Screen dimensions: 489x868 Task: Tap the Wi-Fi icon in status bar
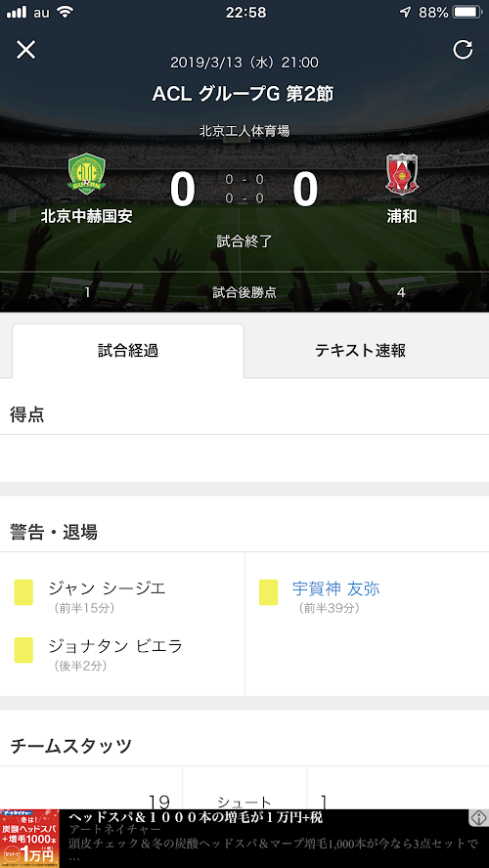[66, 12]
